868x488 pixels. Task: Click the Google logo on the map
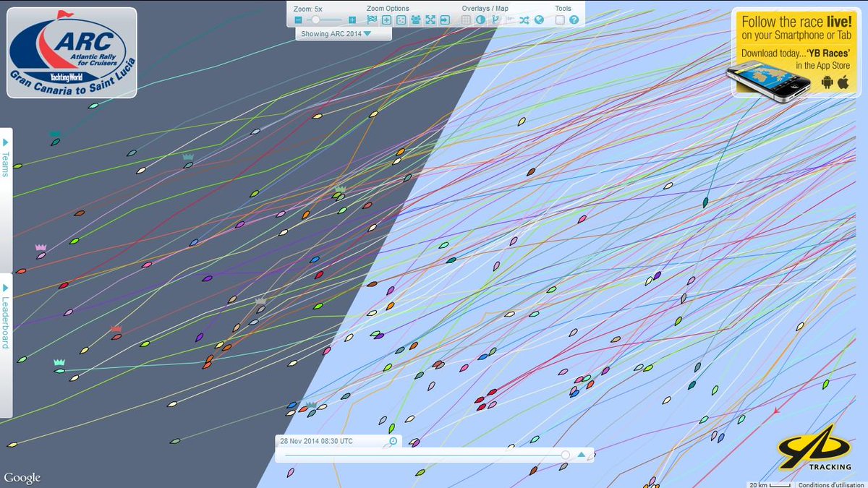point(22,478)
